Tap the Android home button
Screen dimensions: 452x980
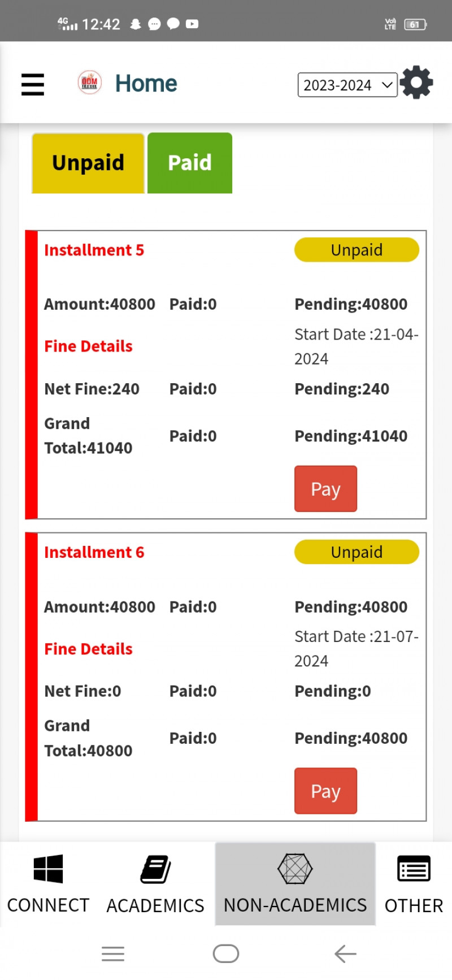226,953
